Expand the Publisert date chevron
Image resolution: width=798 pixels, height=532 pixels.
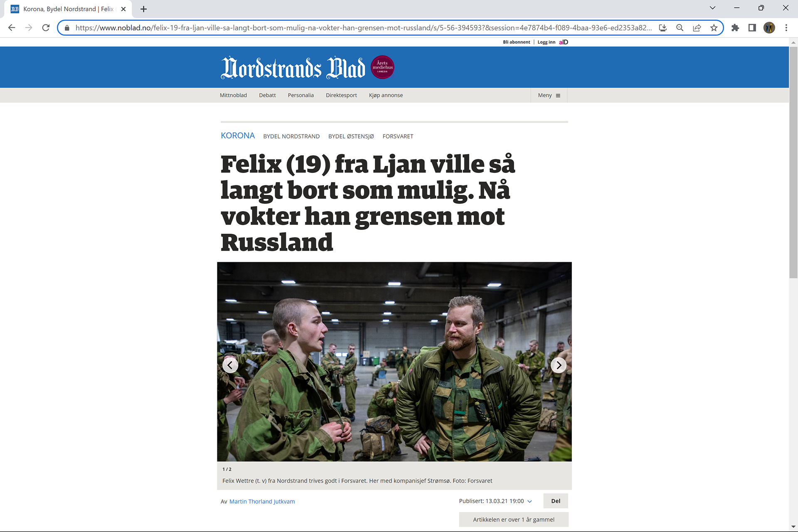[x=530, y=501]
